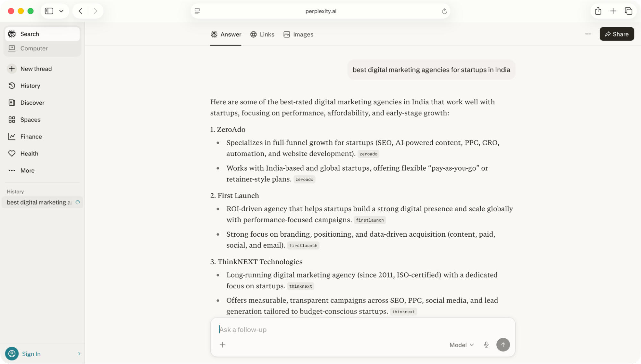This screenshot has width=641, height=364.
Task: Switch from Answer view to Links view
Action: (262, 34)
